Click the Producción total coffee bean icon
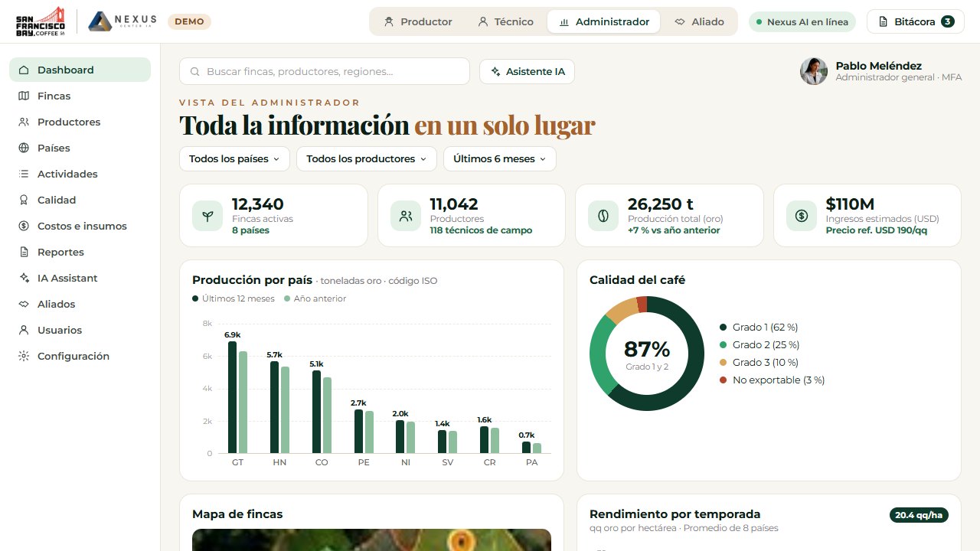 tap(603, 216)
